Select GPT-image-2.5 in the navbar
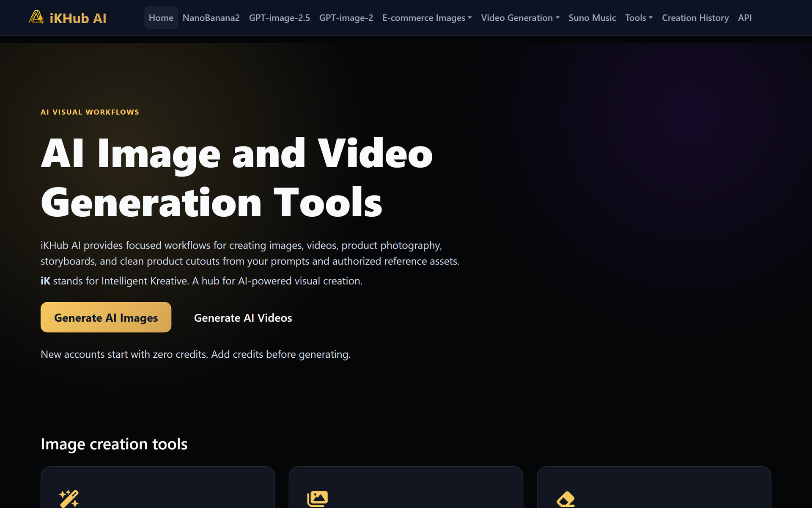Image resolution: width=812 pixels, height=508 pixels. pyautogui.click(x=279, y=18)
